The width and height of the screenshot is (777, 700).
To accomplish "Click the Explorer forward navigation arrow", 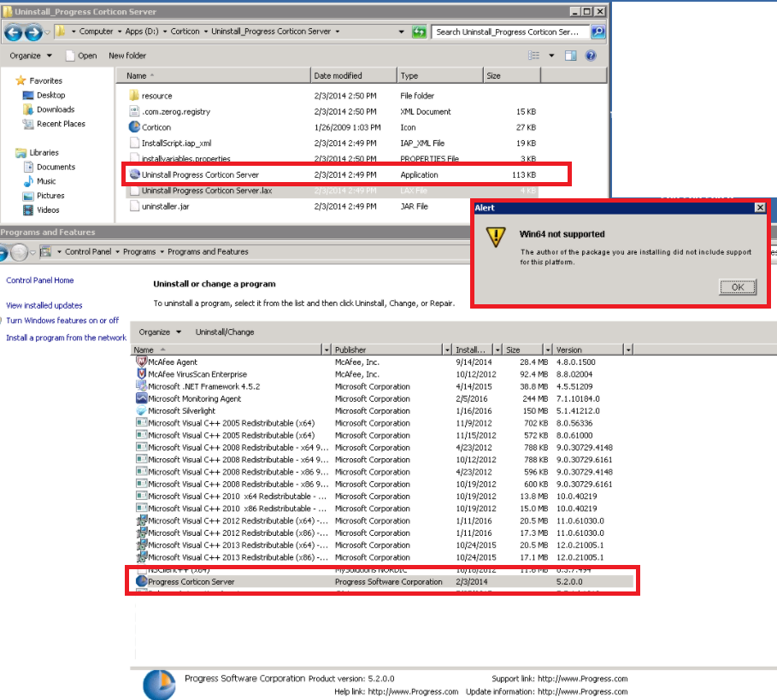I will [33, 32].
